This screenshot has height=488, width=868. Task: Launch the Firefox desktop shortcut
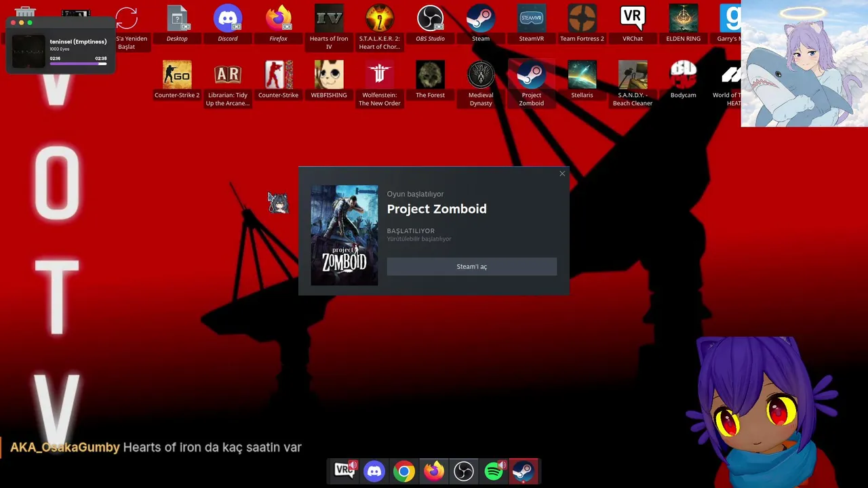pos(278,24)
